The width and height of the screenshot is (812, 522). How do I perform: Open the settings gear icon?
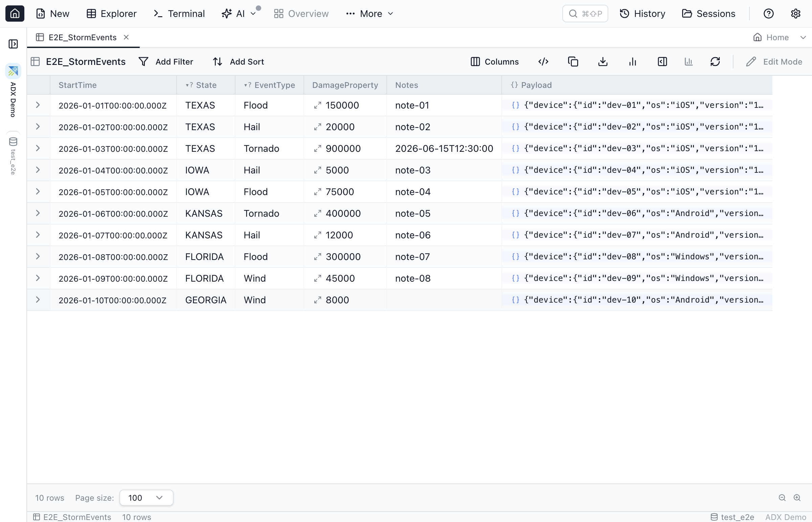coord(796,14)
